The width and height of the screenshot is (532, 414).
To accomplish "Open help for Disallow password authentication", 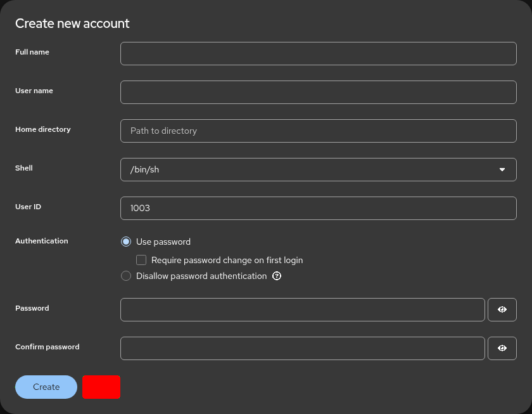I will pos(277,276).
